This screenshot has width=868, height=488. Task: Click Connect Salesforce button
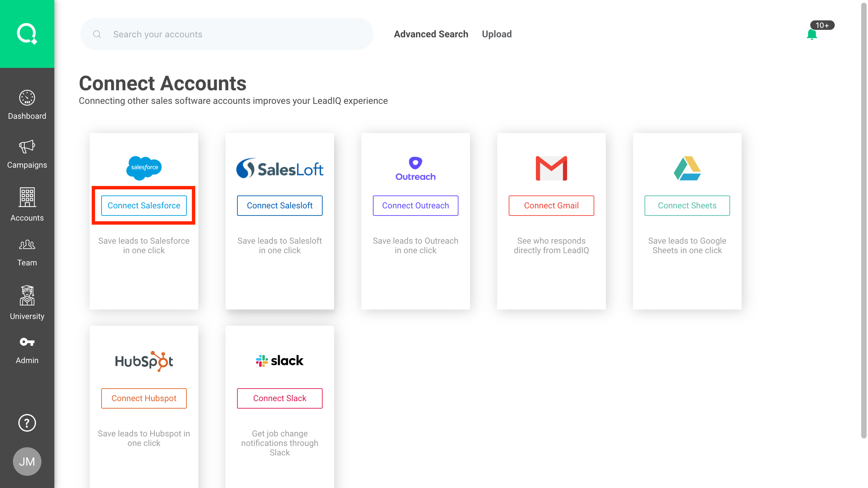pyautogui.click(x=144, y=206)
